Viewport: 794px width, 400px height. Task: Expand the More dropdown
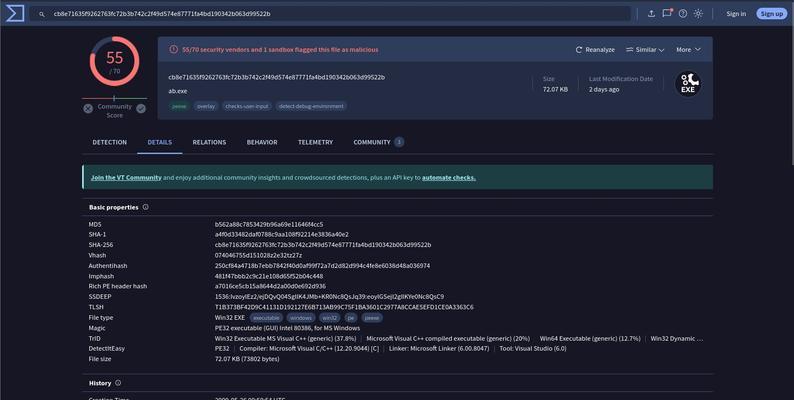pyautogui.click(x=688, y=50)
